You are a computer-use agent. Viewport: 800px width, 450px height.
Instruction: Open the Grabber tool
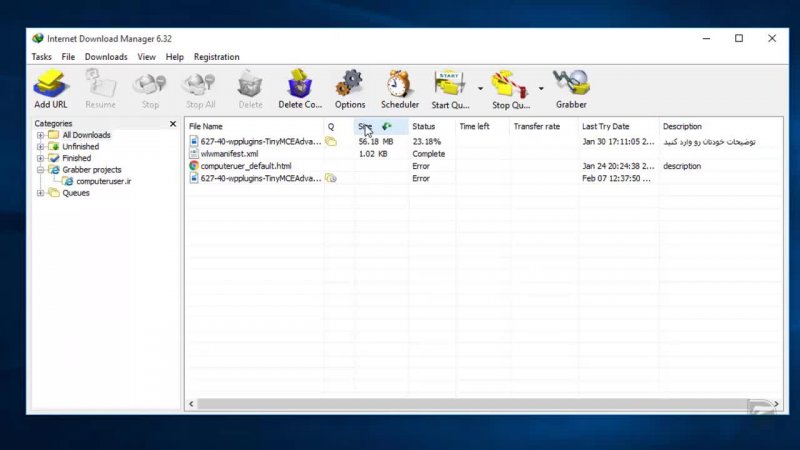571,88
